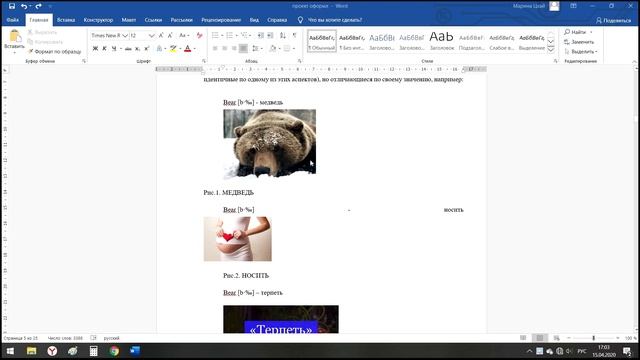Apply superscript formatting
Screen dimensions: 640x360
tap(147, 49)
